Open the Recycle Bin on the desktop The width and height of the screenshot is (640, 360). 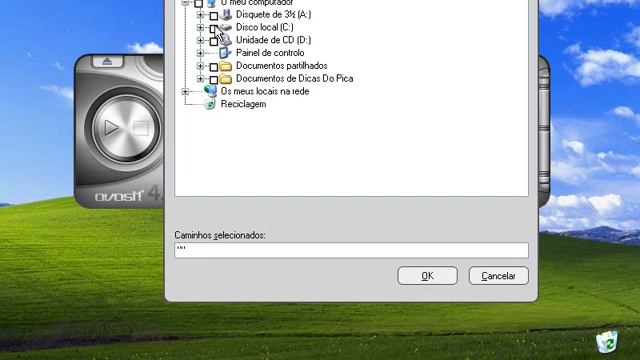(x=607, y=342)
